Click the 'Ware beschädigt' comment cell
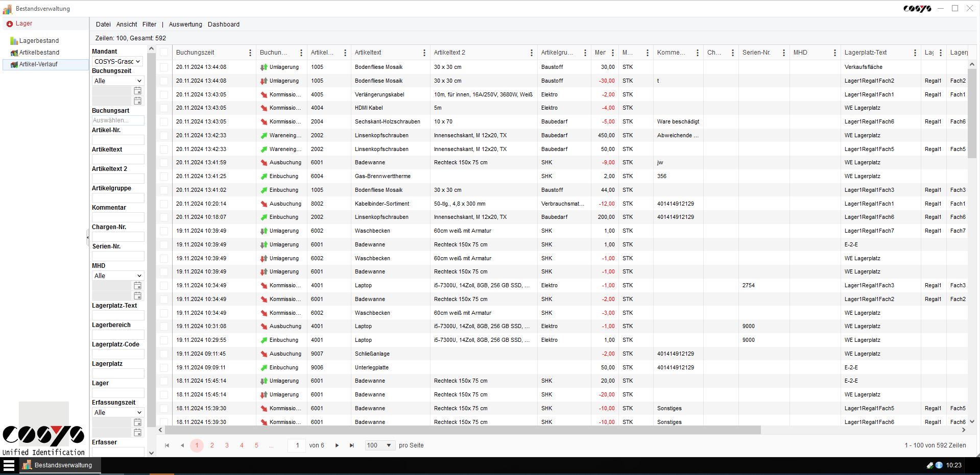This screenshot has height=475, width=980. coord(678,122)
